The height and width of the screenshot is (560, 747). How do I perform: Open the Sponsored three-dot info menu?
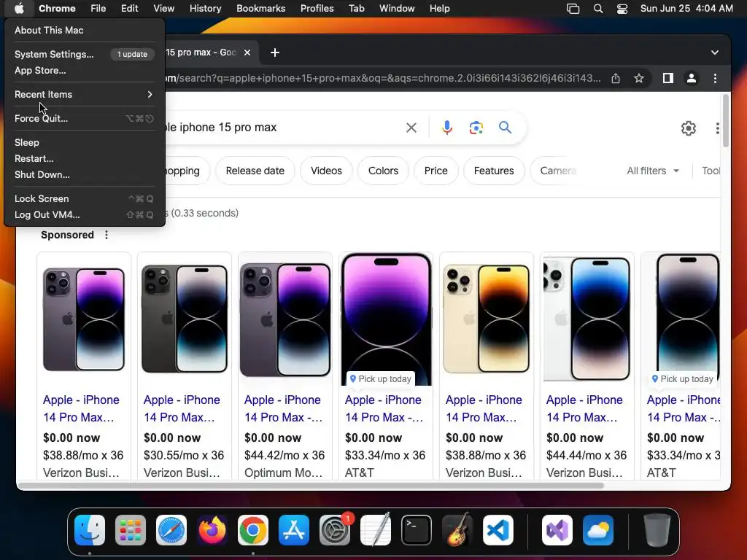(107, 235)
